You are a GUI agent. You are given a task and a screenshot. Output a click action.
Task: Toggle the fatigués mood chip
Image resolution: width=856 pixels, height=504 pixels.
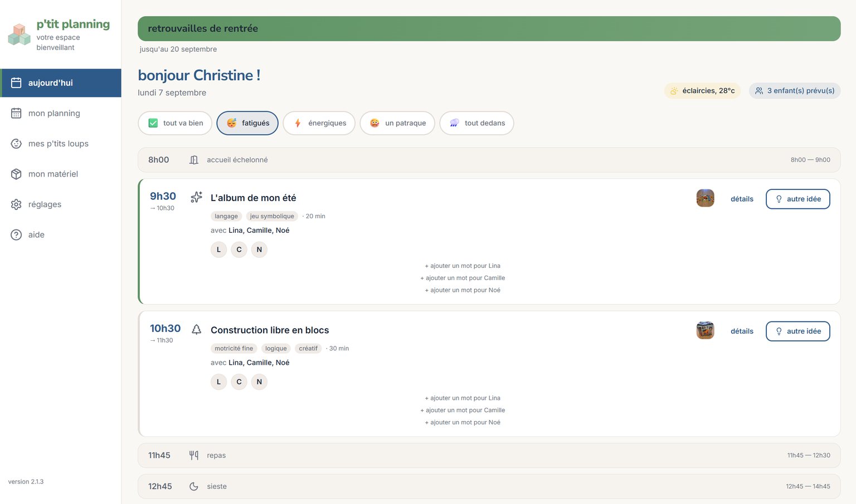coord(247,123)
